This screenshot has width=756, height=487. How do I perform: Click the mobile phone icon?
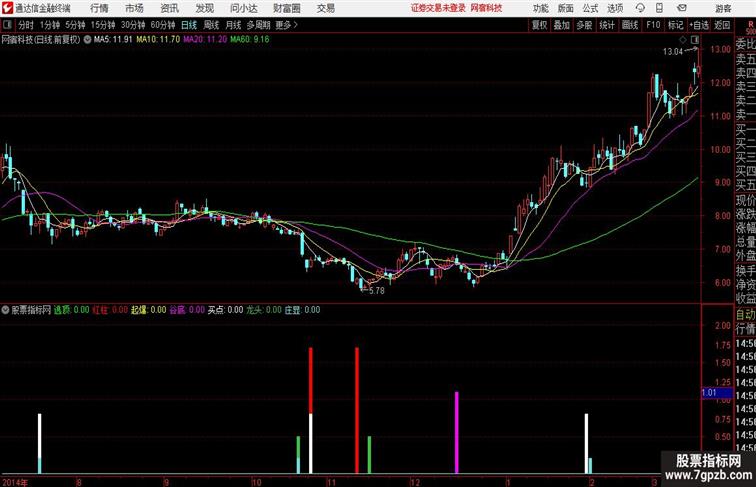pyautogui.click(x=659, y=8)
